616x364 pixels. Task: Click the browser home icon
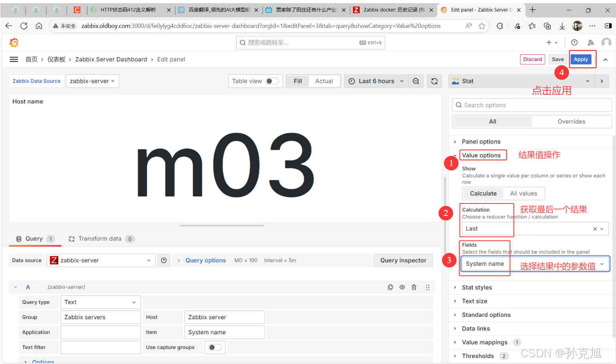[x=39, y=26]
